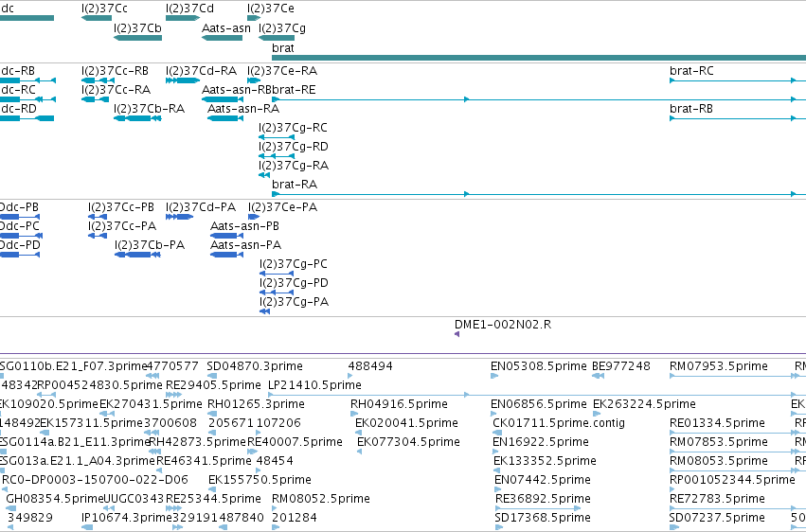Click the DME1-002N02.R marker
806x532 pixels.
[x=457, y=334]
